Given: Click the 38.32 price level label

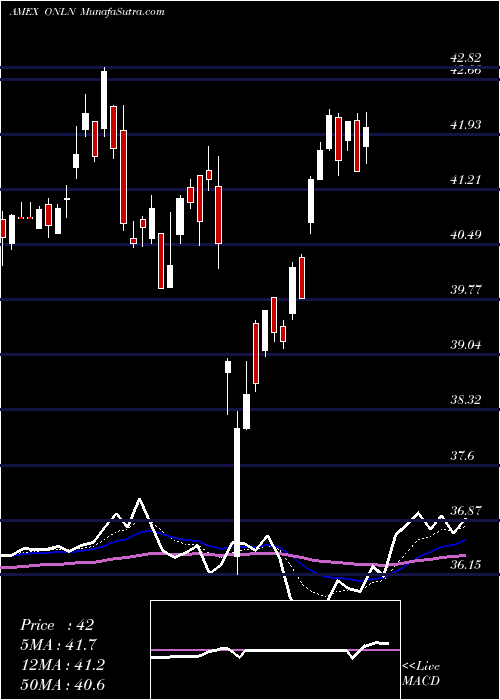Looking at the screenshot, I should (x=466, y=400).
